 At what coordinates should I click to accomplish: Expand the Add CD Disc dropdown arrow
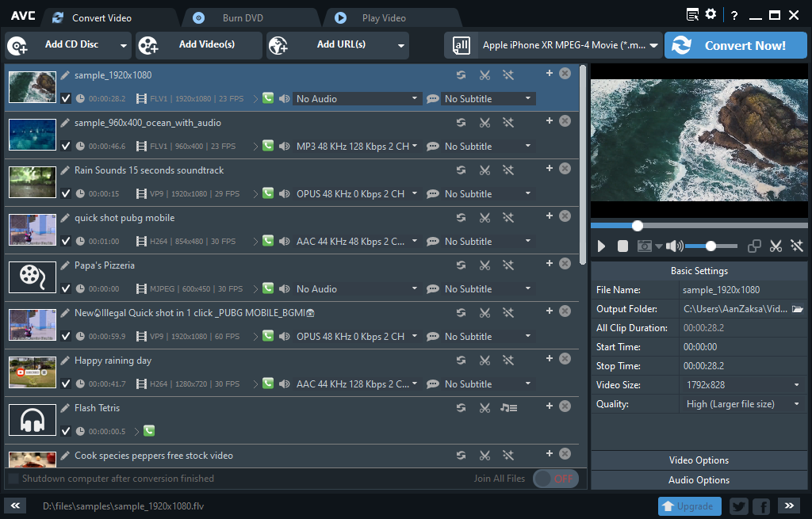[123, 45]
